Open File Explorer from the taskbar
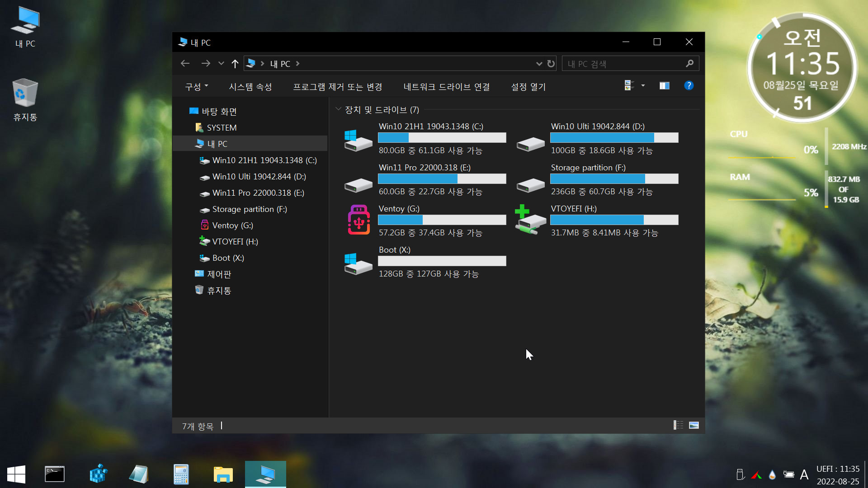This screenshot has height=488, width=868. click(223, 474)
